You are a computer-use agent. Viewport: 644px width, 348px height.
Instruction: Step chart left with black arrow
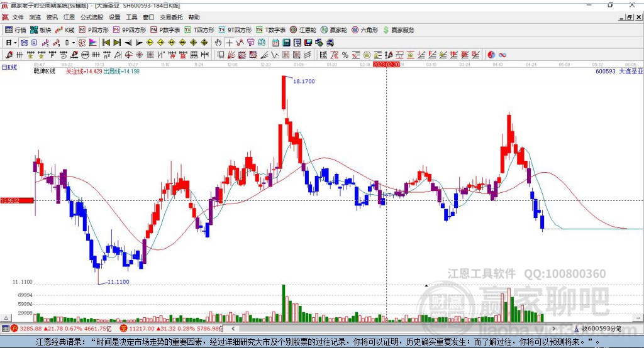coord(128,43)
